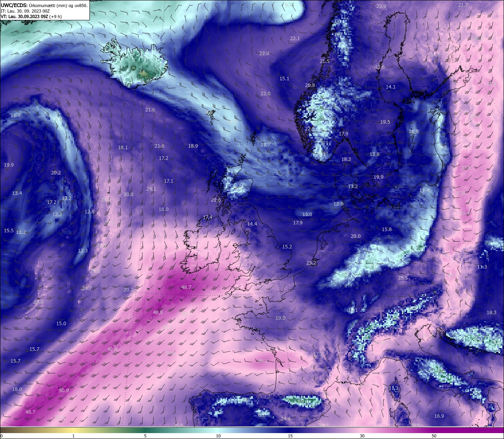Click the colour scale label 15

click(x=290, y=436)
